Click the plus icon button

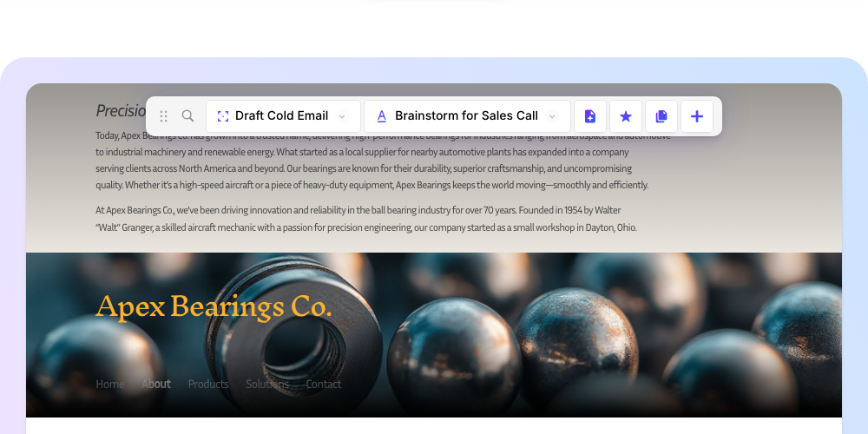point(697,116)
